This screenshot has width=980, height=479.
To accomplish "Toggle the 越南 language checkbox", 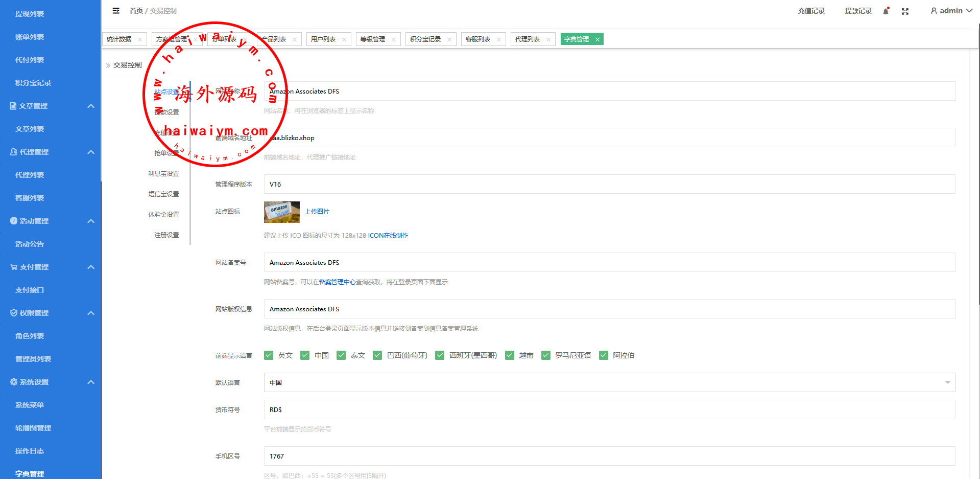I will [x=510, y=355].
